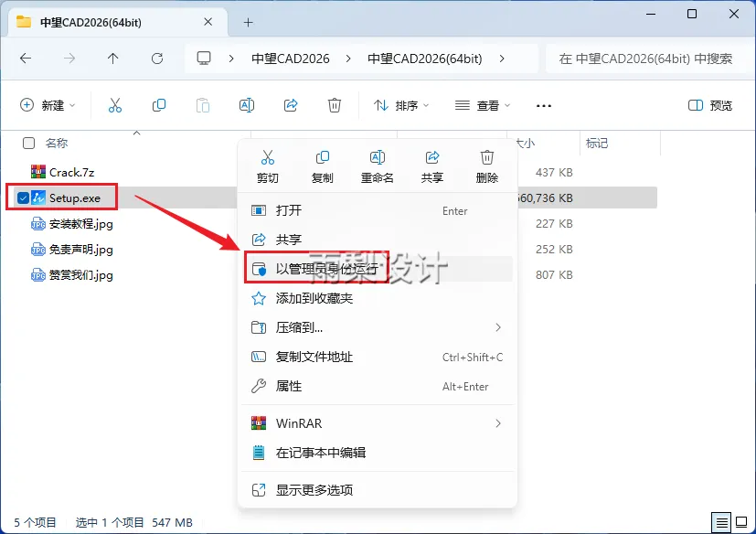The width and height of the screenshot is (756, 534).
Task: Select 打开 in context menu
Action: coord(378,210)
